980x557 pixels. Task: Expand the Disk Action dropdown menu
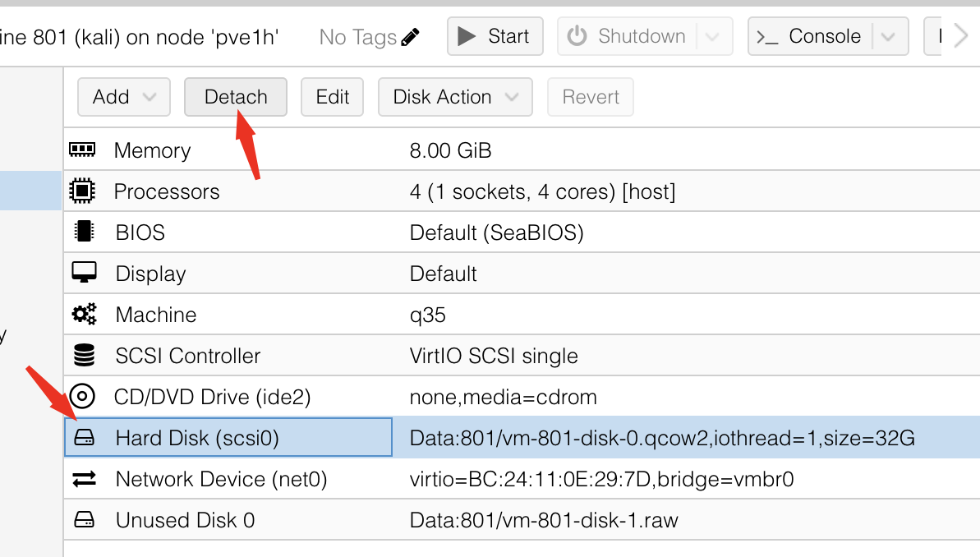(x=455, y=97)
